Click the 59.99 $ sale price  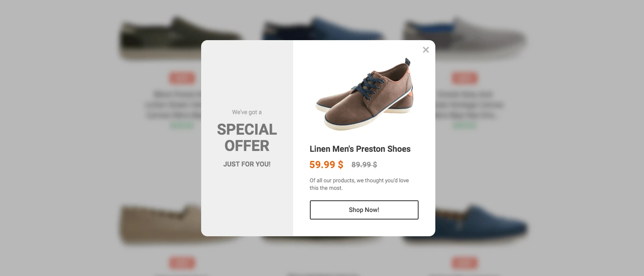[326, 165]
